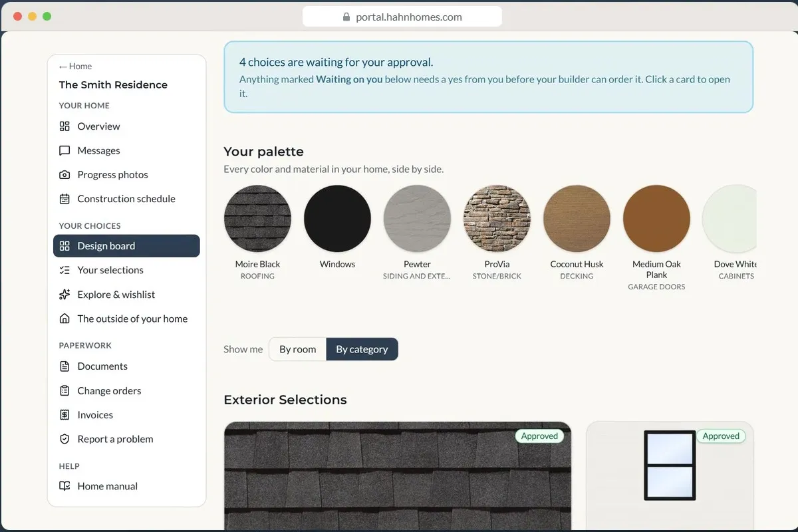Click the Change orders clipboard icon
Screen dimensions: 798x532
click(x=65, y=391)
